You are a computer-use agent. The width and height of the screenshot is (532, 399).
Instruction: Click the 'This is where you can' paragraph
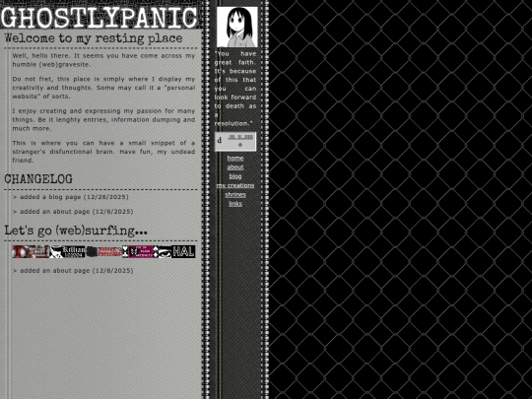click(103, 152)
